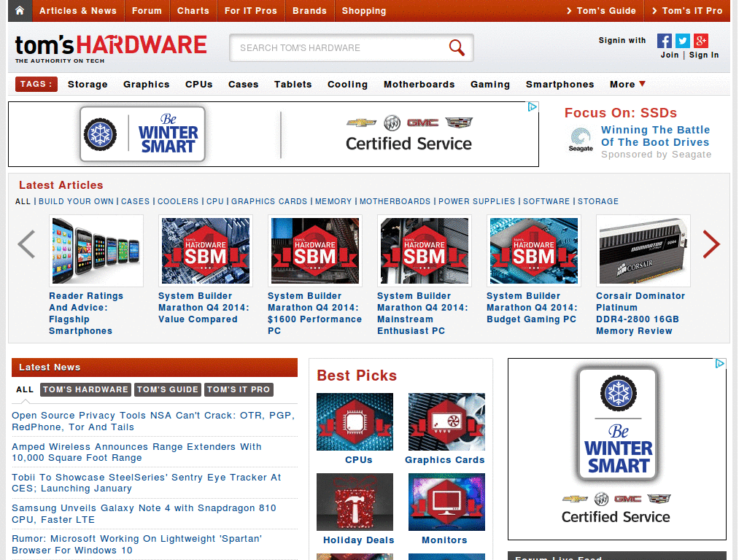Open the For IT Pros menu
747x560 pixels.
(x=251, y=10)
